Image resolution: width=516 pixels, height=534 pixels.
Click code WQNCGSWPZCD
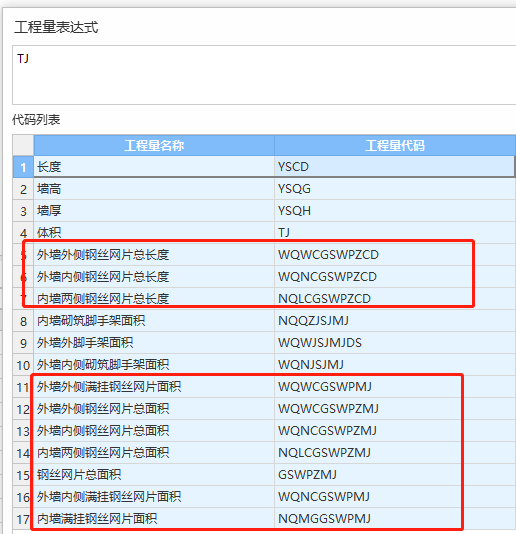click(327, 277)
